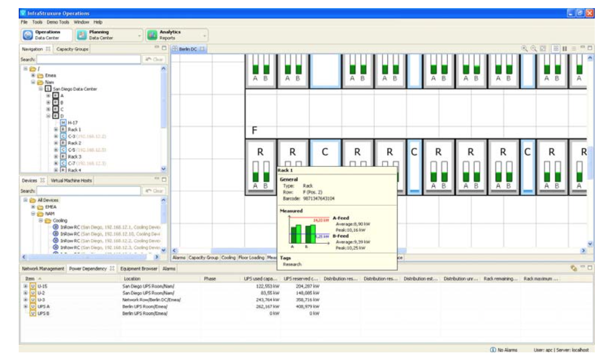Expand the Emea folder in Navigation tree
Image resolution: width=614 pixels, height=364 pixels.
tap(33, 75)
